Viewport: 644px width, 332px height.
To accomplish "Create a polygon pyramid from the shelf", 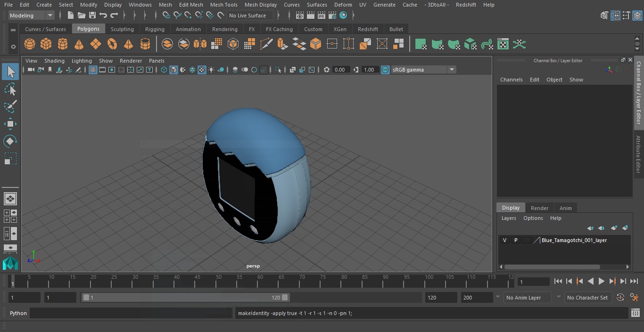I will point(128,44).
